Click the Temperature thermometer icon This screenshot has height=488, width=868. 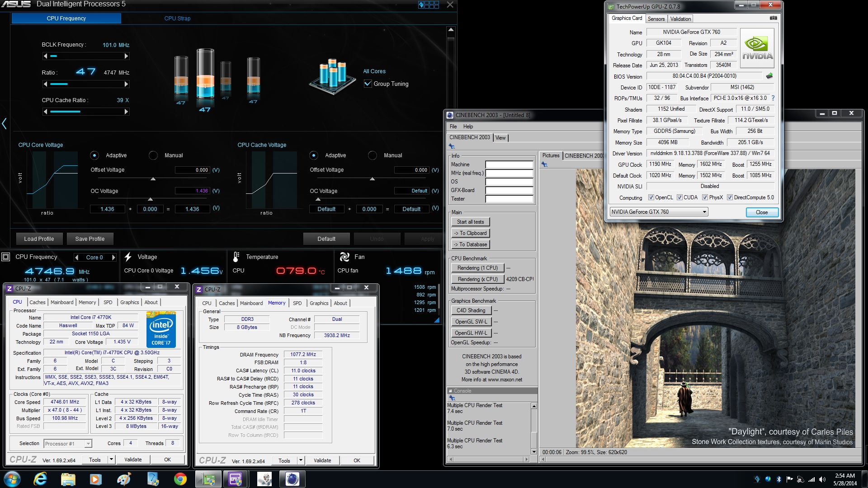point(236,257)
